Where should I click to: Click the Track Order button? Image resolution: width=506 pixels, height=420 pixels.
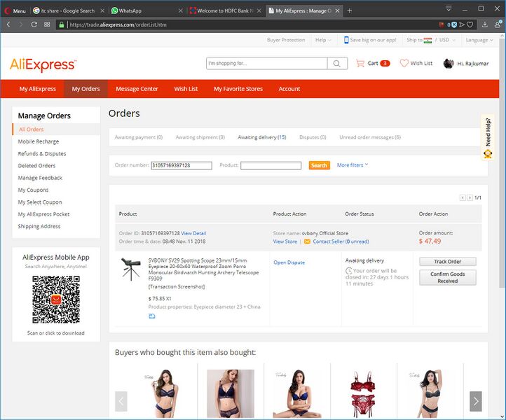(448, 261)
